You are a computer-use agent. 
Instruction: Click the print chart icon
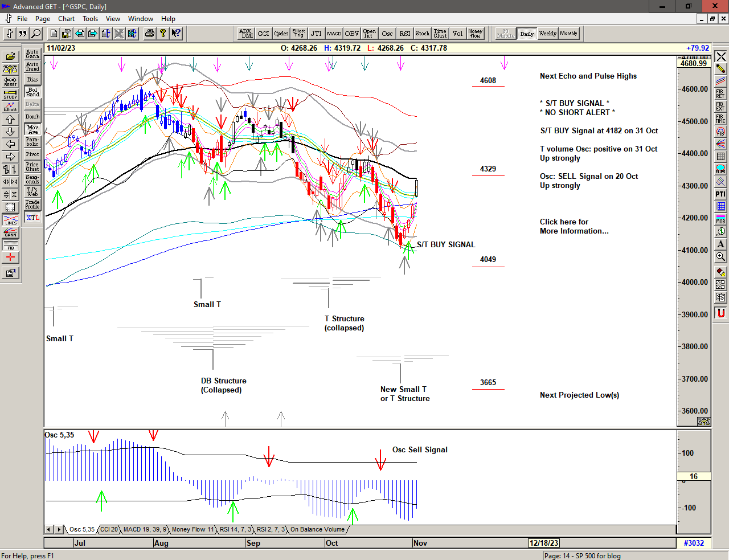pyautogui.click(x=149, y=34)
